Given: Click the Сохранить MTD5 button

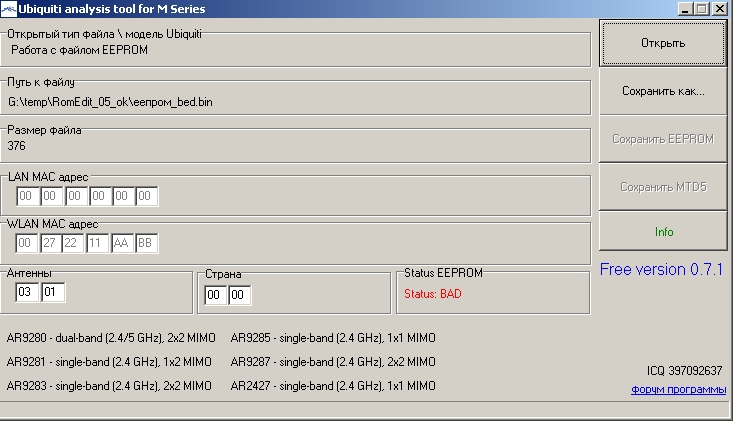Looking at the screenshot, I should point(663,187).
